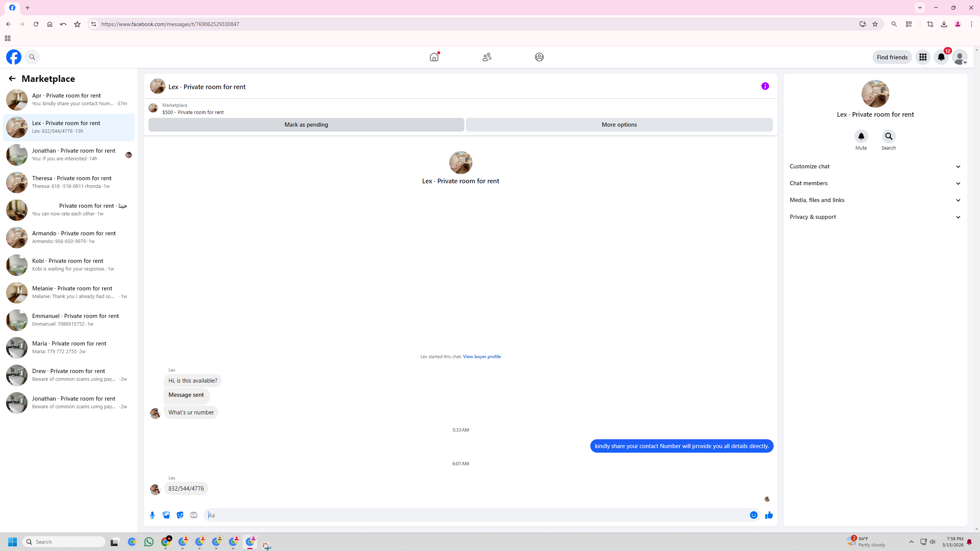
Task: Attach a file with the photo icon
Action: coord(166,515)
